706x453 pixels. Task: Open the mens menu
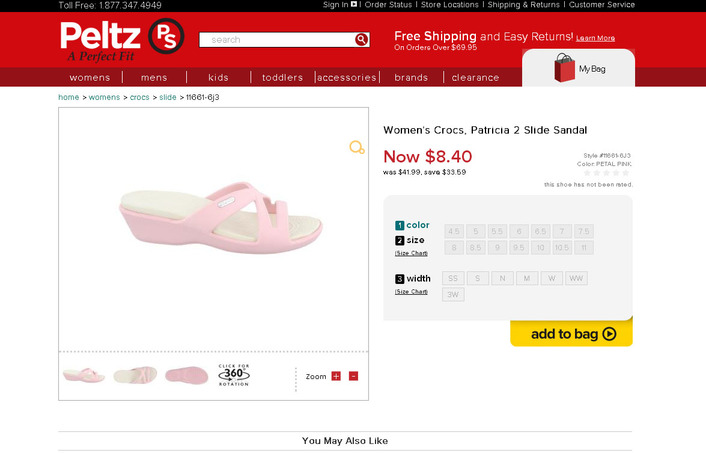point(154,77)
